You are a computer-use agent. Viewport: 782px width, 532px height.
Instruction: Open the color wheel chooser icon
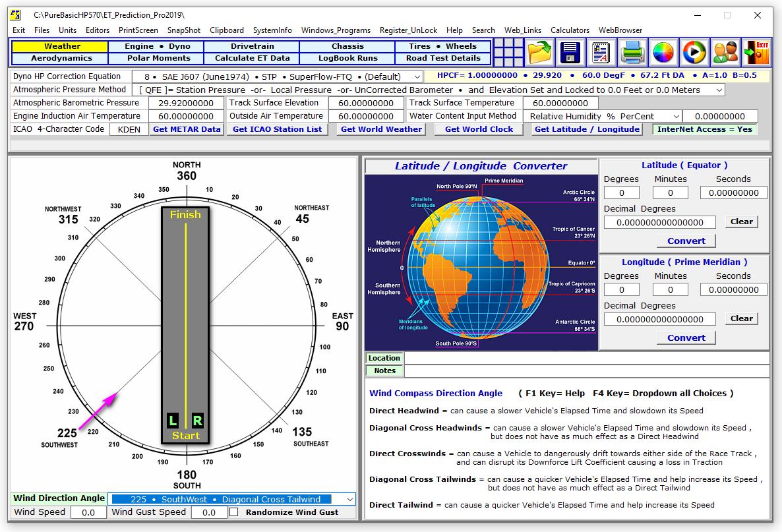[x=663, y=52]
